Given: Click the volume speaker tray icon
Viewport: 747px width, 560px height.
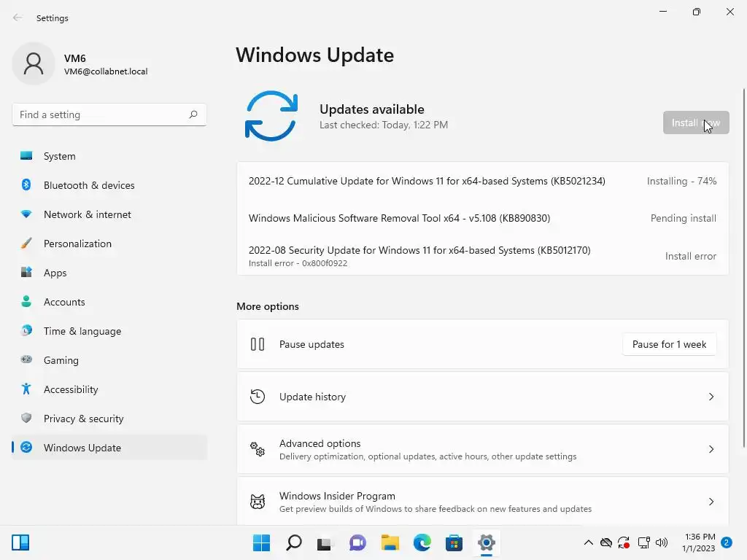Looking at the screenshot, I should point(661,542).
